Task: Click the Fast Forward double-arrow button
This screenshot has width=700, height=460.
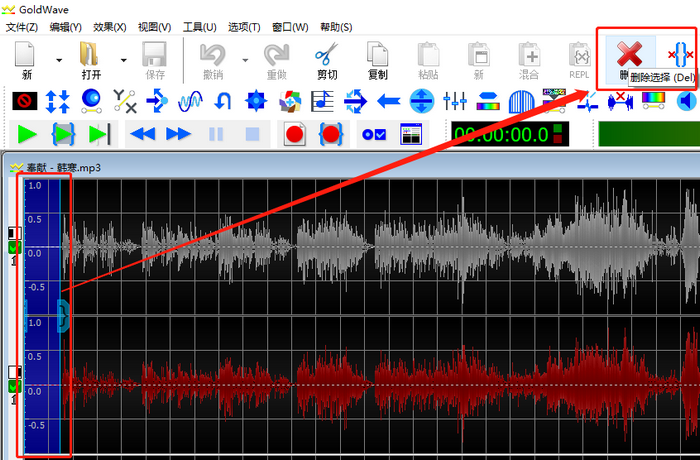Action: point(178,134)
